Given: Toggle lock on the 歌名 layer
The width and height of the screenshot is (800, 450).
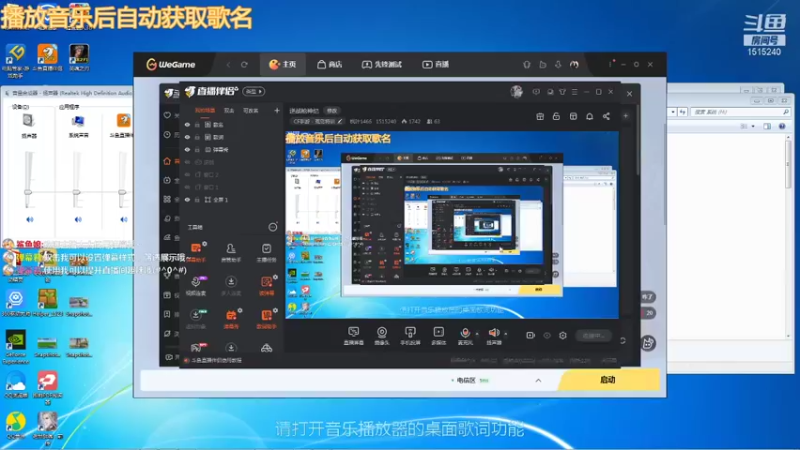Looking at the screenshot, I should click(x=197, y=124).
